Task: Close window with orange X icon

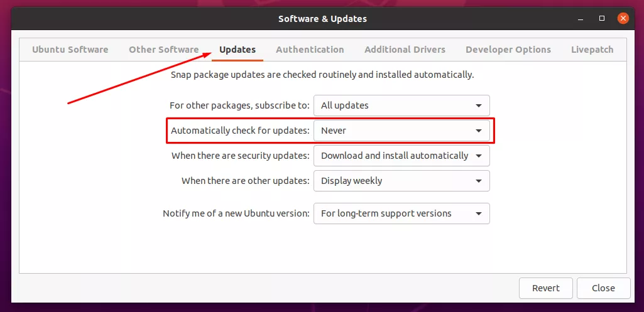Action: coord(623,18)
